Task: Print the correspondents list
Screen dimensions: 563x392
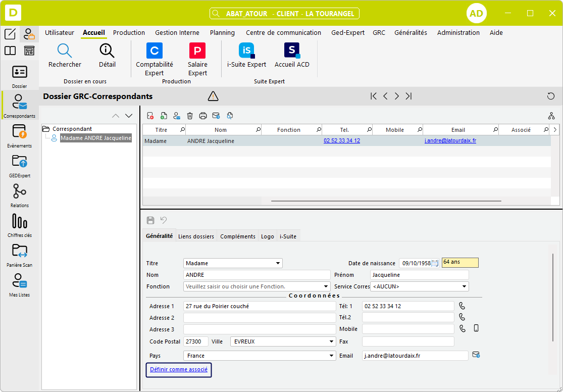Action: point(203,116)
